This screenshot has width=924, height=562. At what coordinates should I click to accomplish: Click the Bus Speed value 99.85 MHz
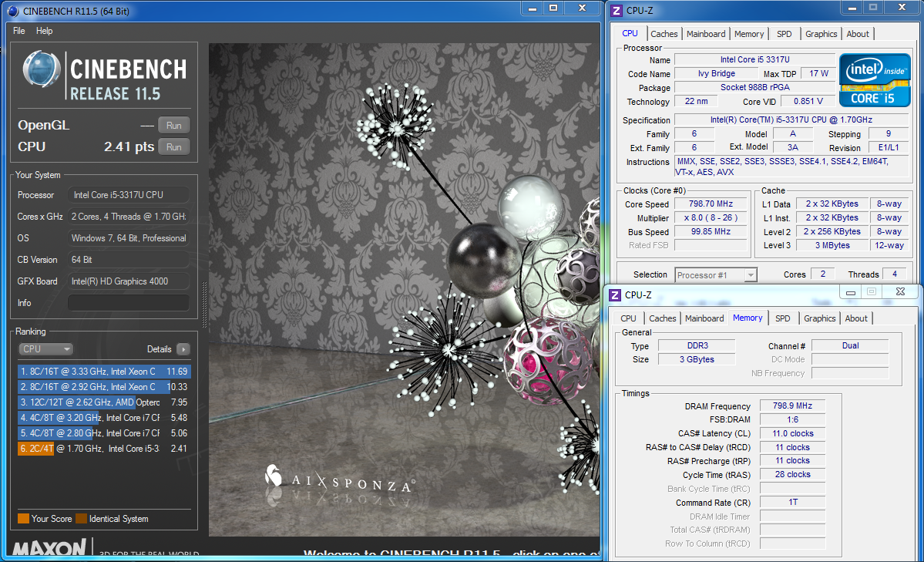[711, 232]
